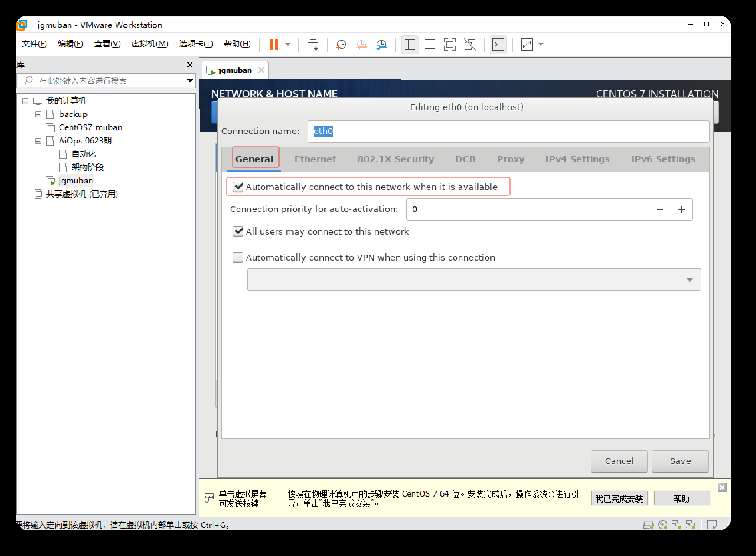Open the stretch display dropdown arrow
Viewport: 756px width, 556px height.
click(x=541, y=44)
